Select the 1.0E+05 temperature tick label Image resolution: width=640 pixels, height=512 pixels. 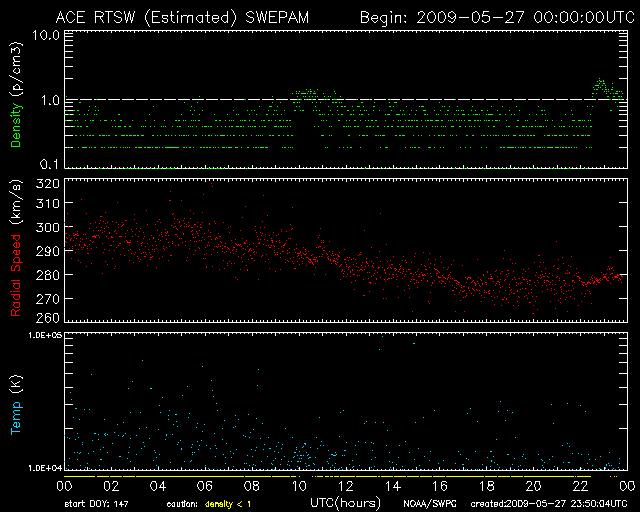point(45,335)
